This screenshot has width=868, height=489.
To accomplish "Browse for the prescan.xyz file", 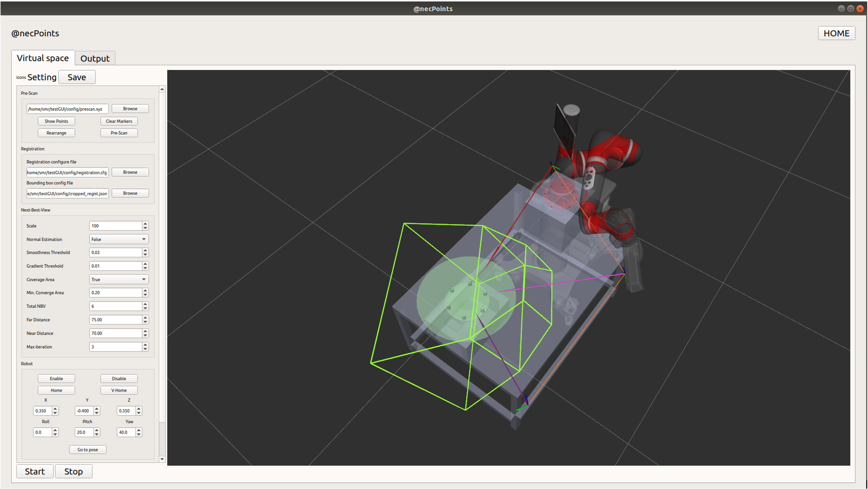I will (x=130, y=108).
